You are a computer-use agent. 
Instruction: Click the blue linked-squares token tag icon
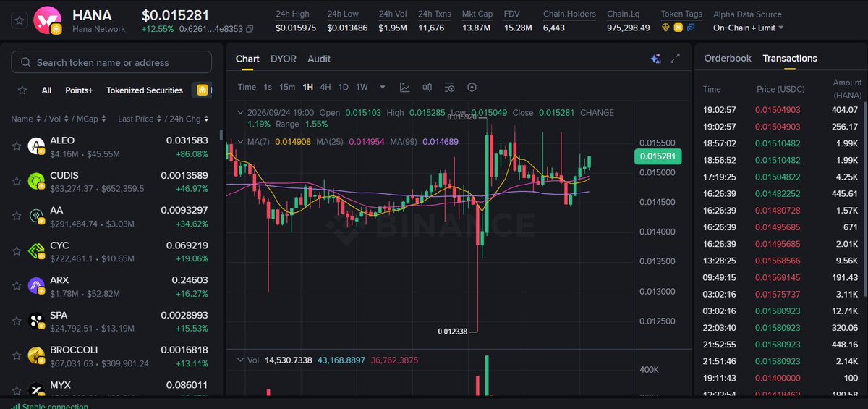[691, 28]
